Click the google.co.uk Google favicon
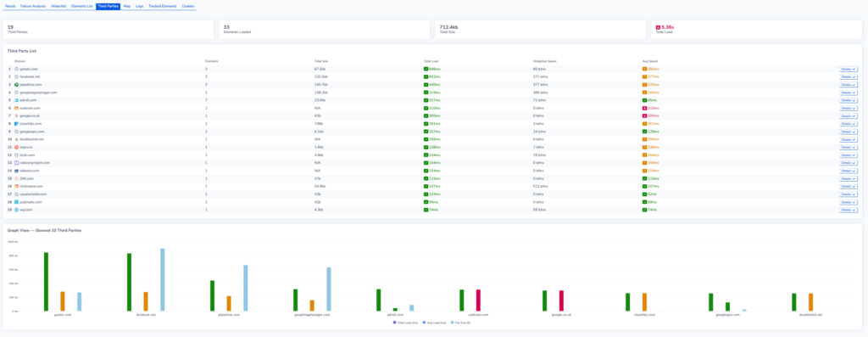Viewport: 868px width, 337px height. point(17,115)
